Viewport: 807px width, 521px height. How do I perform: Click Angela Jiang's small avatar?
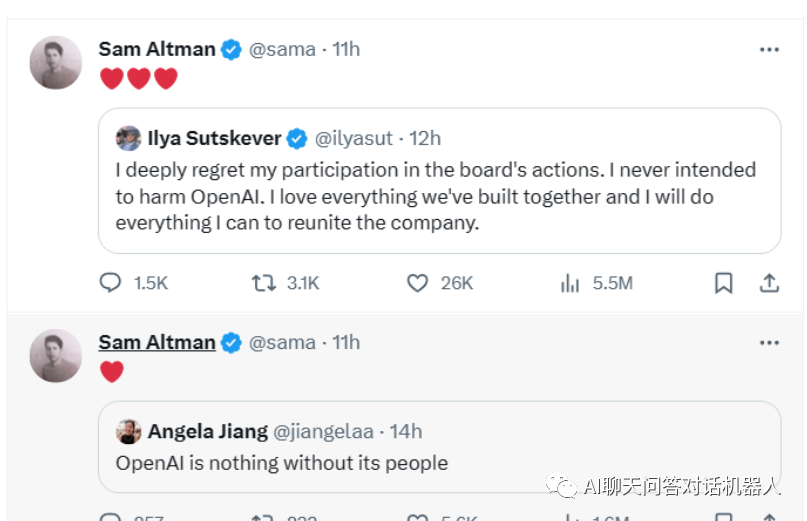coord(128,431)
